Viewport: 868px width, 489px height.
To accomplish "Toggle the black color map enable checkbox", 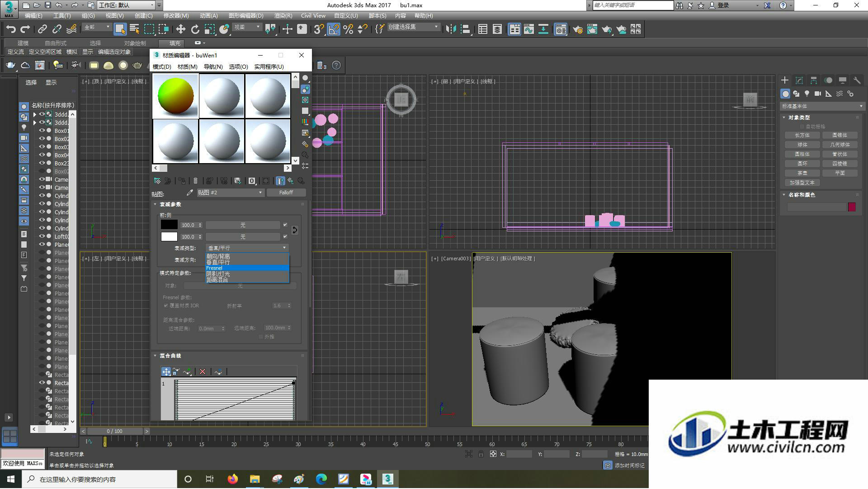I will (x=285, y=225).
